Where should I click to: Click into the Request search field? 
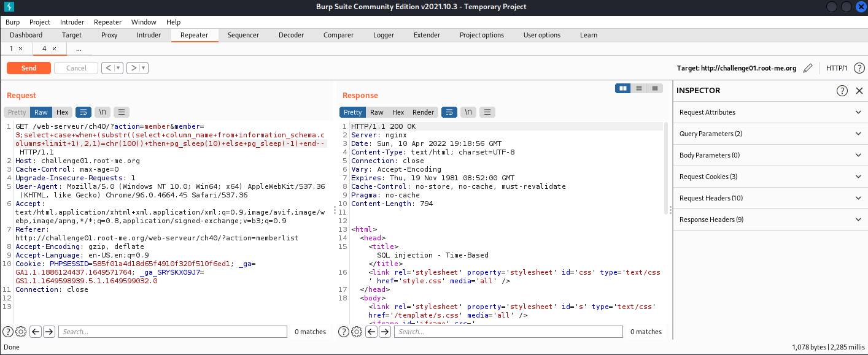click(173, 332)
